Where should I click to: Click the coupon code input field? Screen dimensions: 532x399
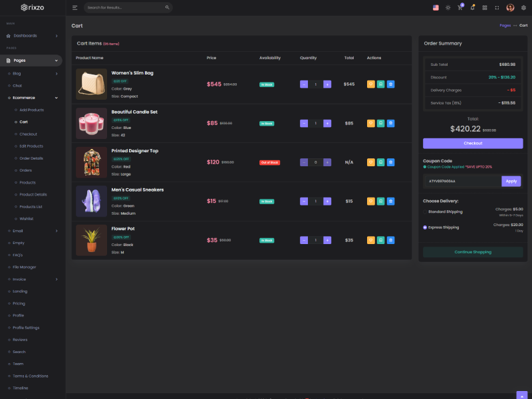(462, 181)
